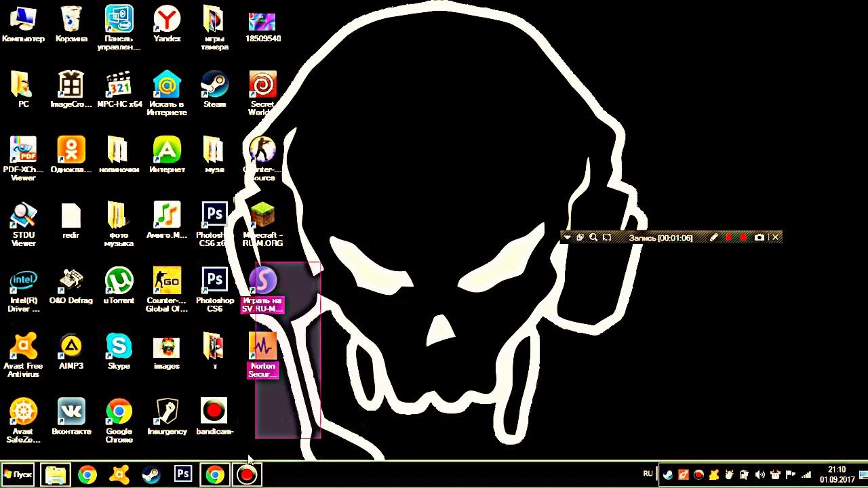Open the Steam tray icon
The image size is (868, 488).
pos(668,474)
